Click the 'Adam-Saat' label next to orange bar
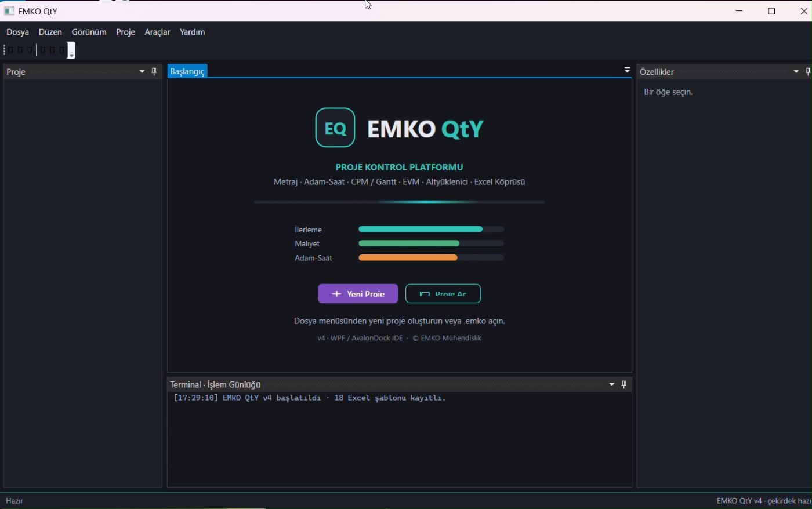Image resolution: width=812 pixels, height=509 pixels. (x=313, y=258)
